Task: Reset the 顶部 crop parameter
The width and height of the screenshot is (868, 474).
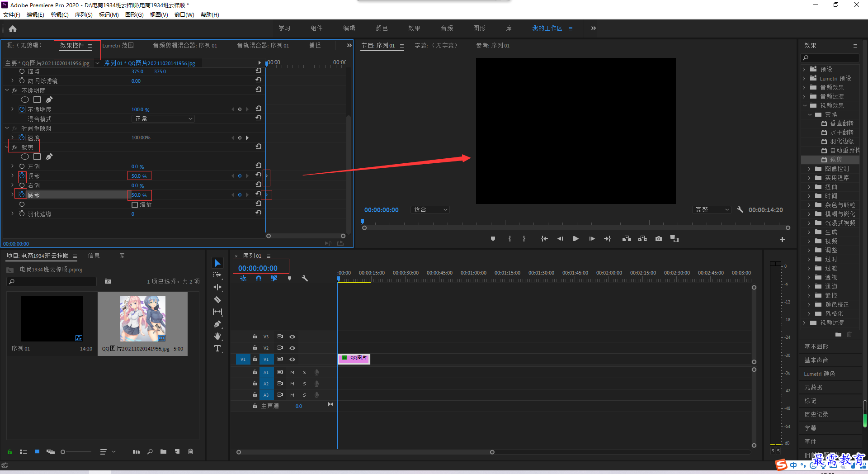Action: [x=258, y=175]
